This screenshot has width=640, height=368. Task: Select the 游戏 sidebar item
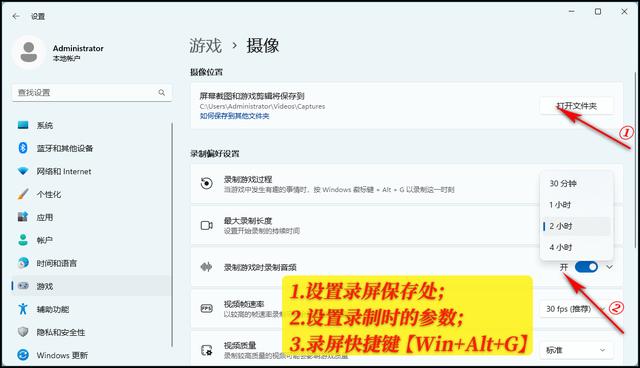92,286
